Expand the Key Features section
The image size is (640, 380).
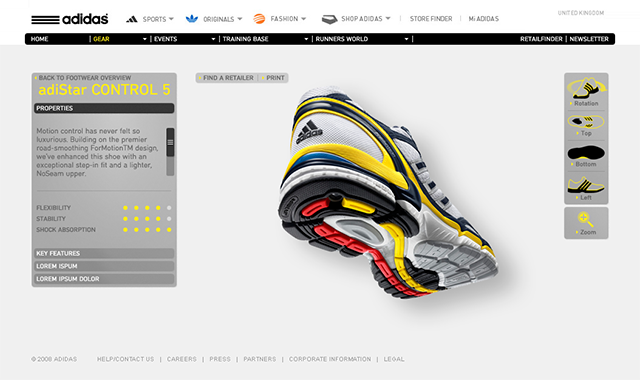point(104,253)
